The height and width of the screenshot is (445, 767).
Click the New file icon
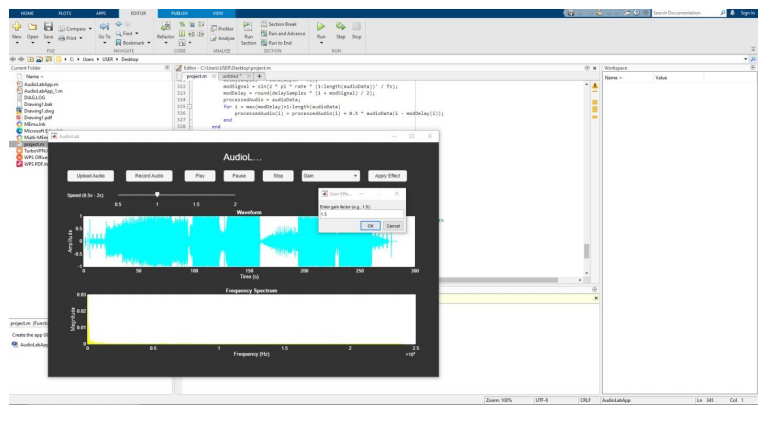point(17,27)
